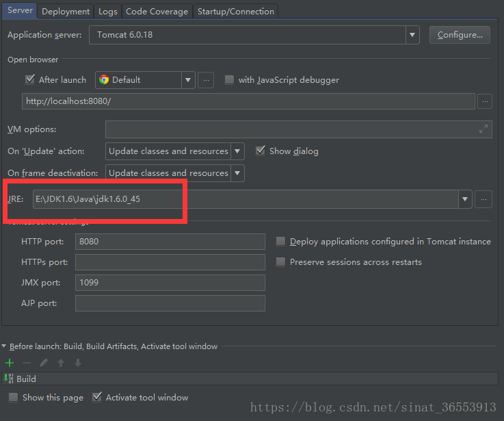504x421 pixels.
Task: Click the remove task minus icon
Action: click(x=27, y=363)
